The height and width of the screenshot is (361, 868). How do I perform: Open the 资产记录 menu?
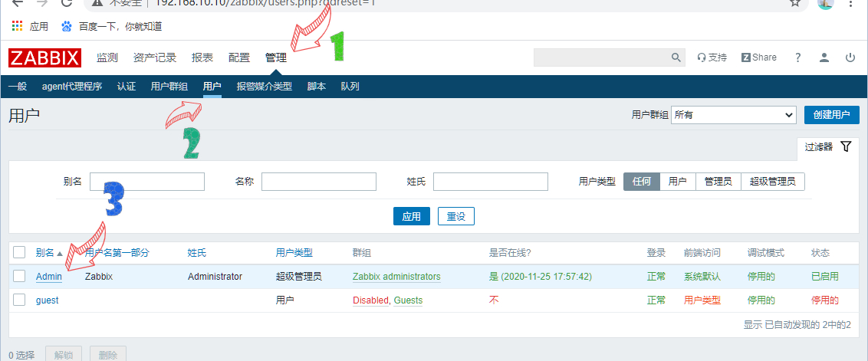[x=154, y=57]
